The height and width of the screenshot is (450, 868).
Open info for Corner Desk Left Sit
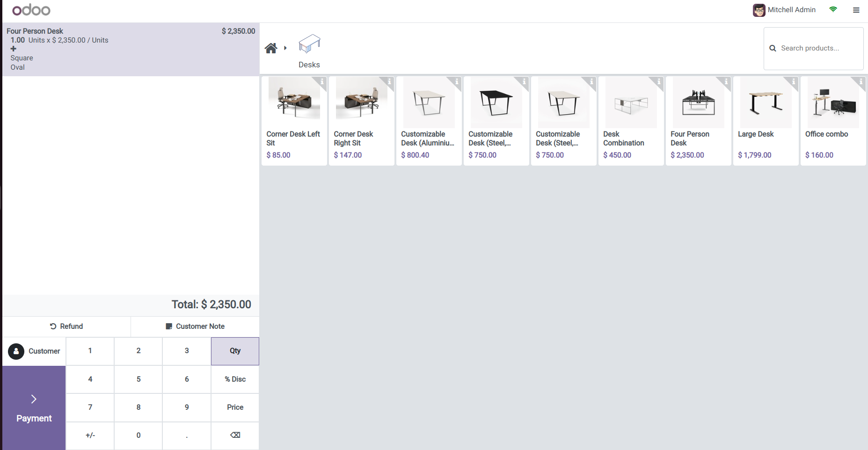[322, 81]
